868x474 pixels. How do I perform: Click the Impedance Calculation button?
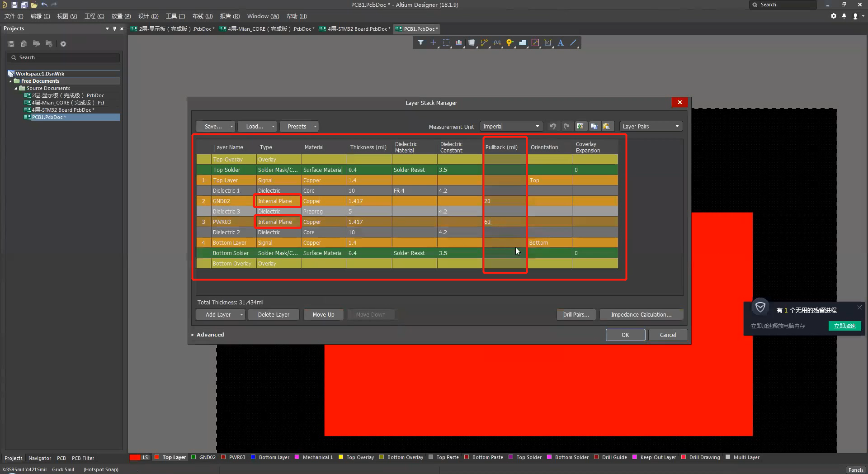(x=641, y=315)
